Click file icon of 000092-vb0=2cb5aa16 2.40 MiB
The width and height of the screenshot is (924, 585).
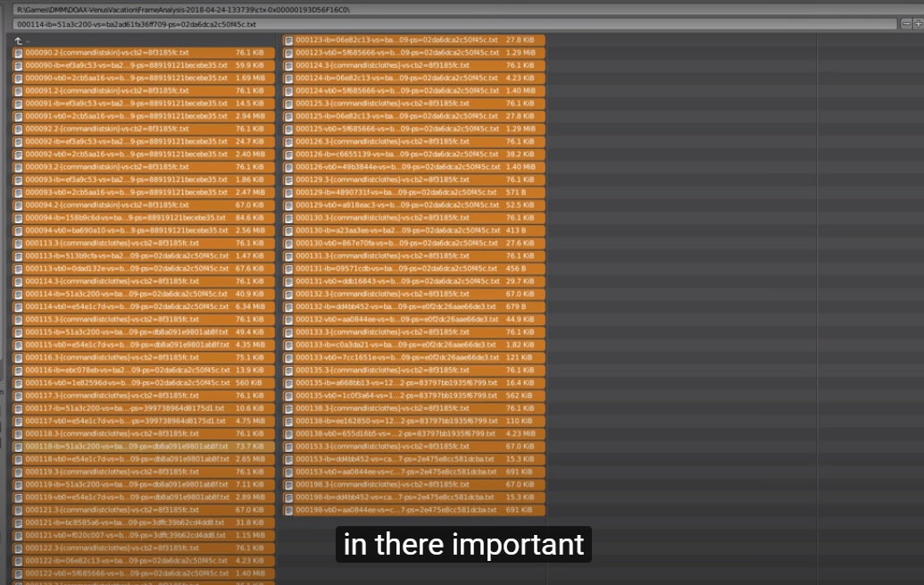(18, 155)
